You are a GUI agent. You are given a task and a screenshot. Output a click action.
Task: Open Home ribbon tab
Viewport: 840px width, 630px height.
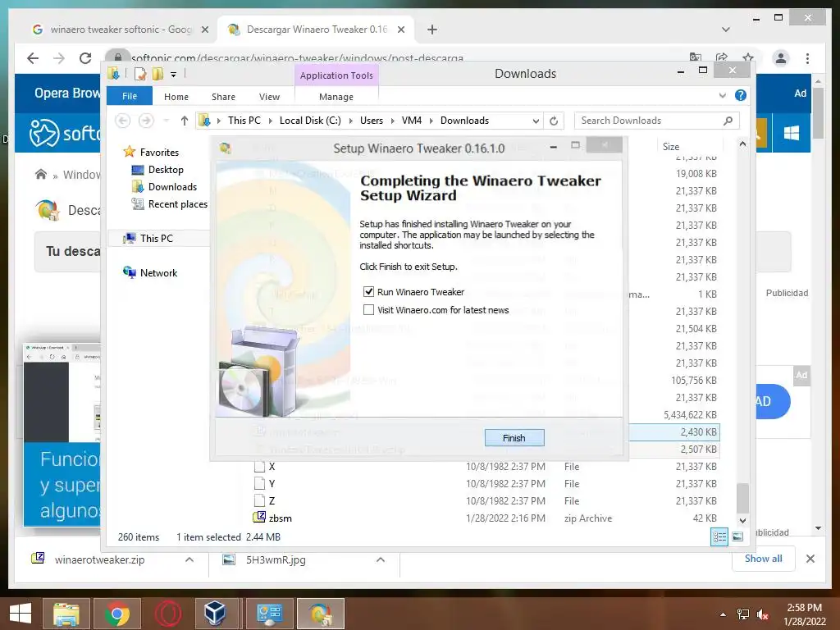click(176, 97)
